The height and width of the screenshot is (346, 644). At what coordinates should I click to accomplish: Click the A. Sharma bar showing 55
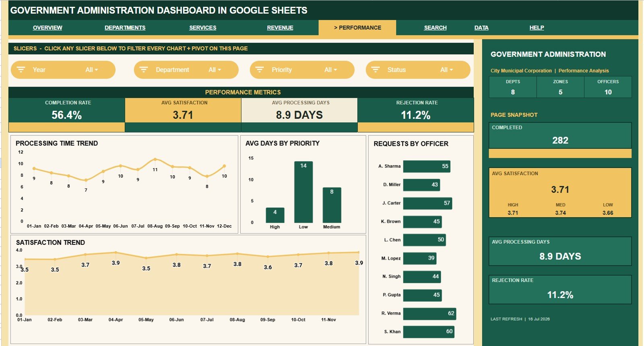[427, 166]
